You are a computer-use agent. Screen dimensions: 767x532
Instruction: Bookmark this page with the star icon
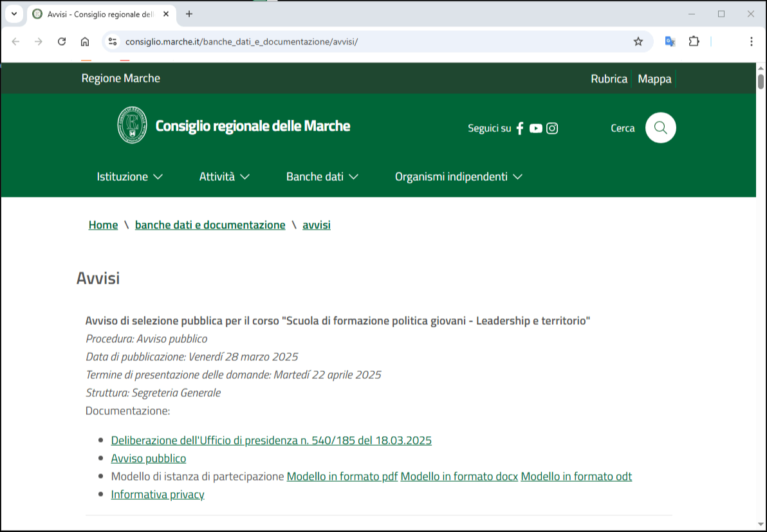[638, 42]
